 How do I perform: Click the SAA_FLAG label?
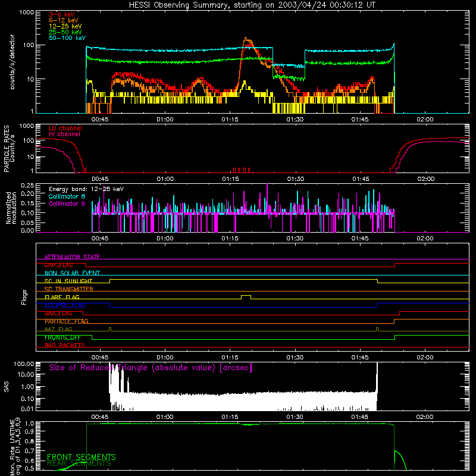58,314
